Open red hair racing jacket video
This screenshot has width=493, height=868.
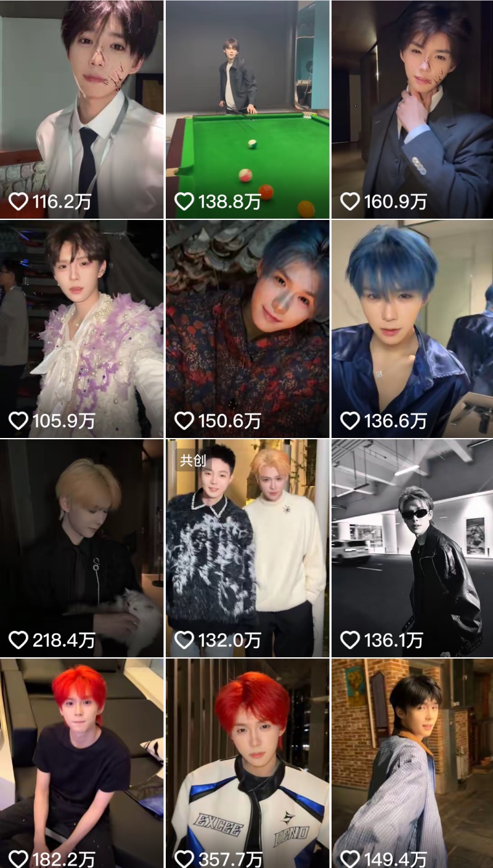(248, 763)
